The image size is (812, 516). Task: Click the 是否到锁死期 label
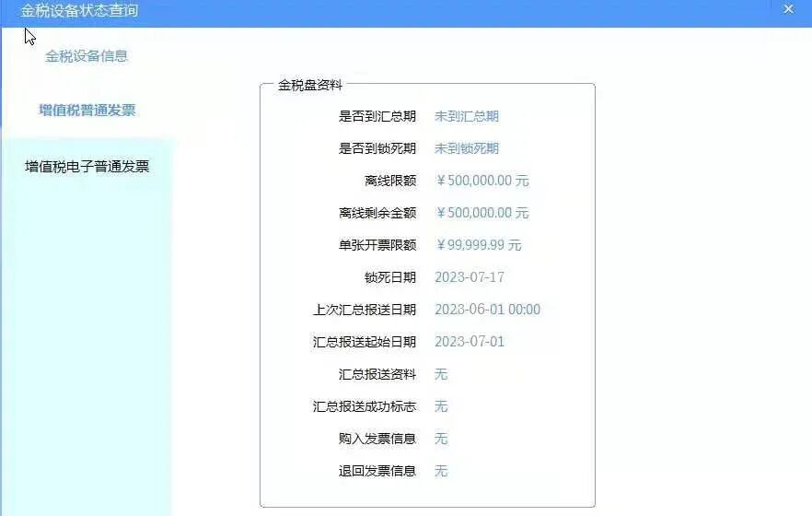(x=377, y=148)
